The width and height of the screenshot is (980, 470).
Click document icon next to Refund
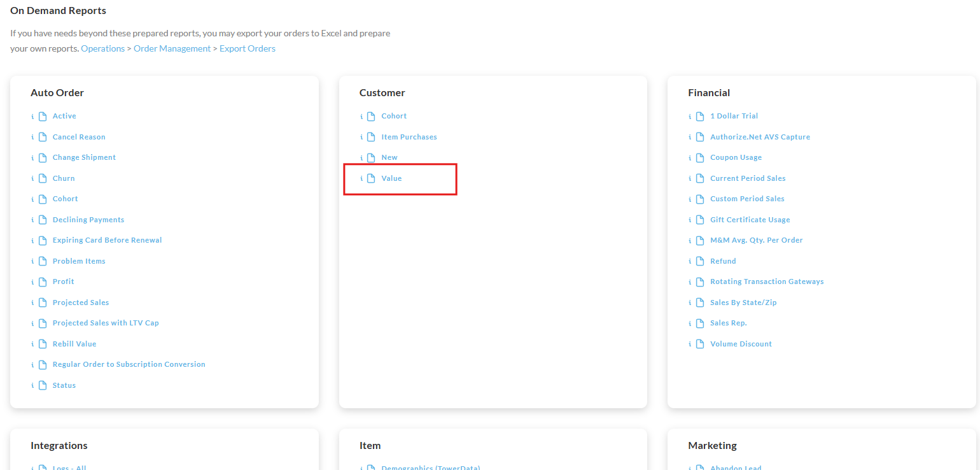[700, 261]
